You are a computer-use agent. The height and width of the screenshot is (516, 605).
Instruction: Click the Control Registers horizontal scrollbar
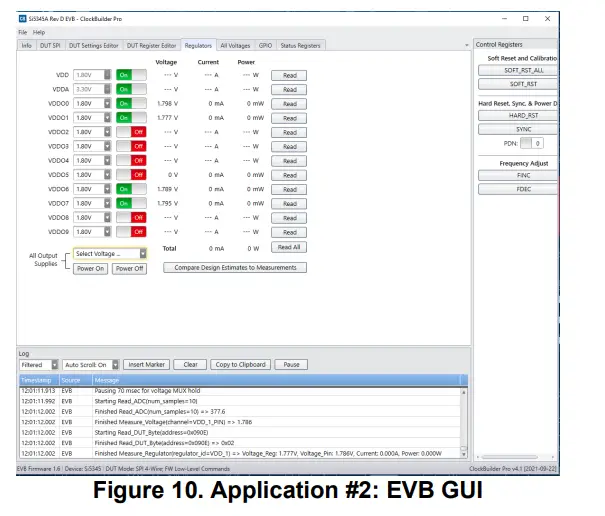click(x=509, y=457)
